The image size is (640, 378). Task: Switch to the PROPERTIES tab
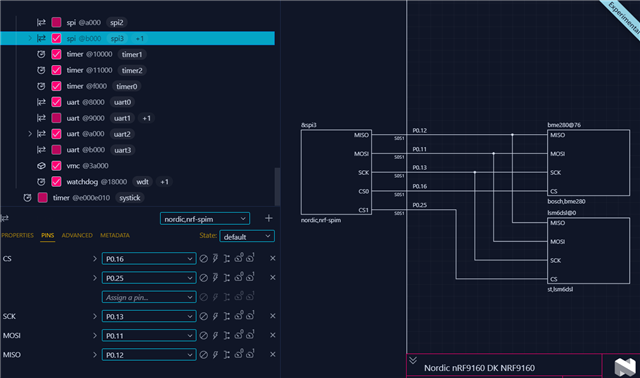(x=18, y=236)
